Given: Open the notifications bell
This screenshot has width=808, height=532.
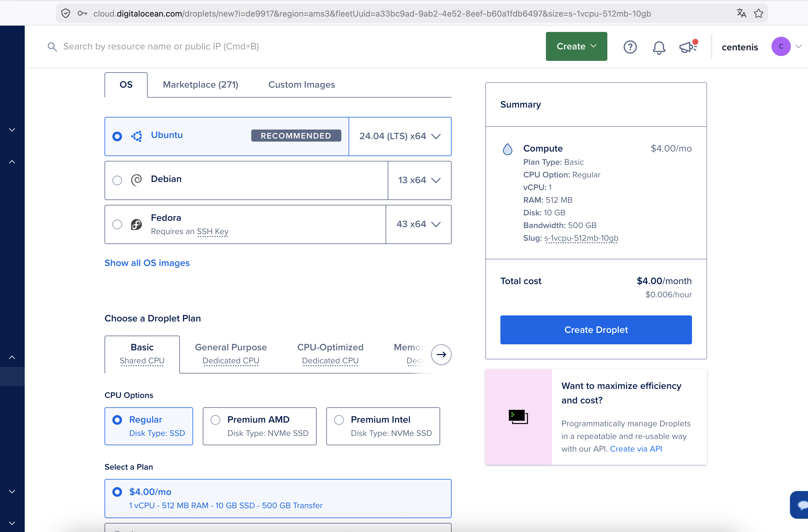Looking at the screenshot, I should [x=659, y=47].
